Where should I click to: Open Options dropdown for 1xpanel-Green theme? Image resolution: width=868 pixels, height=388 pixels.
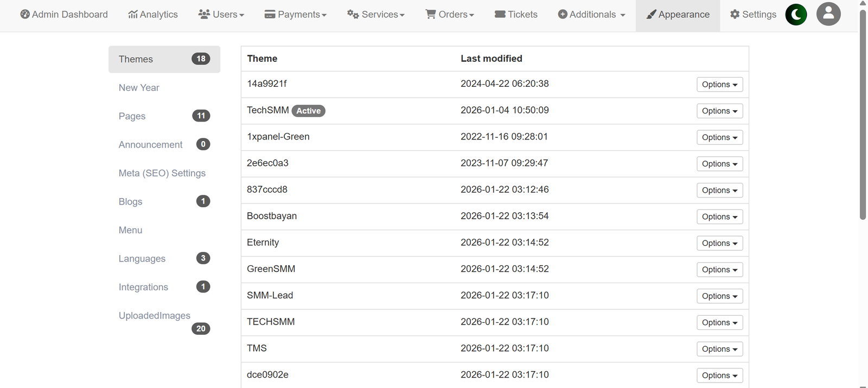719,138
